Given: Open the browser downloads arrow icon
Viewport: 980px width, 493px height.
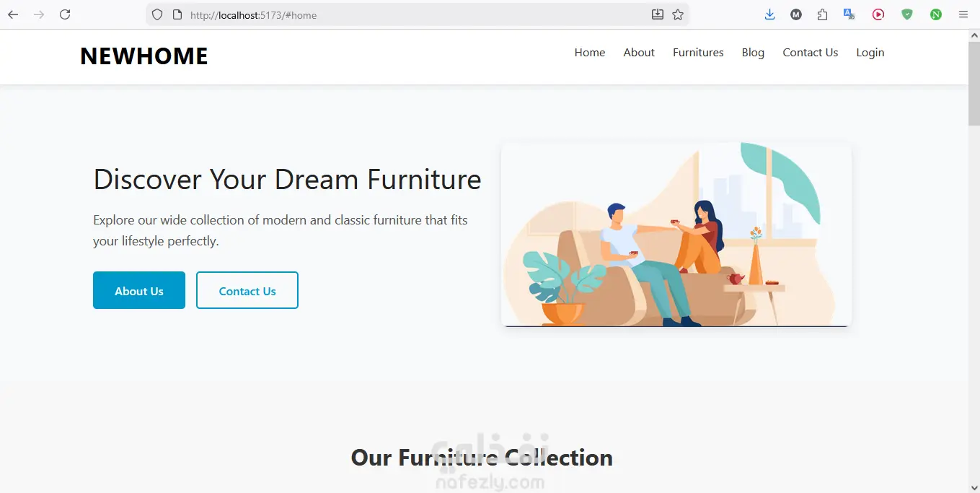Looking at the screenshot, I should coord(769,14).
